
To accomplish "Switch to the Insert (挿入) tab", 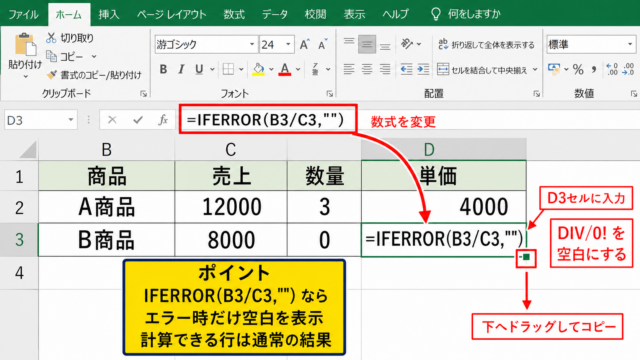I will [109, 14].
